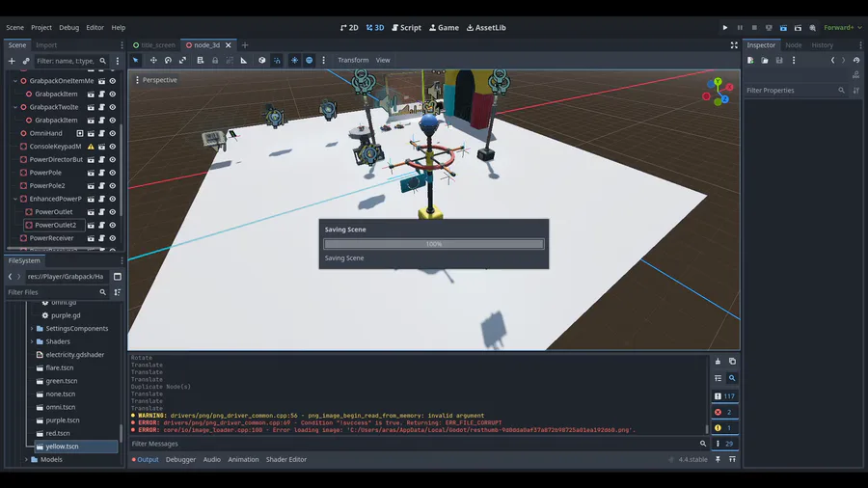Expand the SettingsComponents folder
This screenshot has height=488, width=868.
(32, 329)
